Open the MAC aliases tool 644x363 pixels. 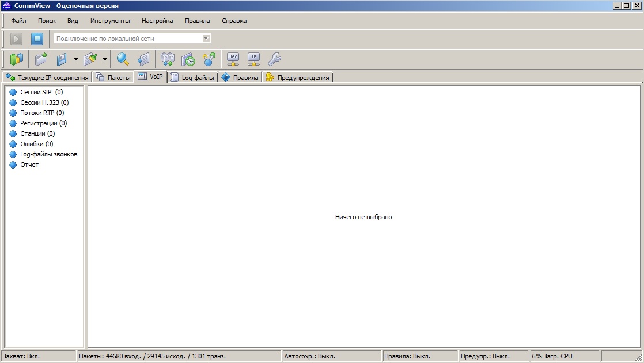click(233, 59)
